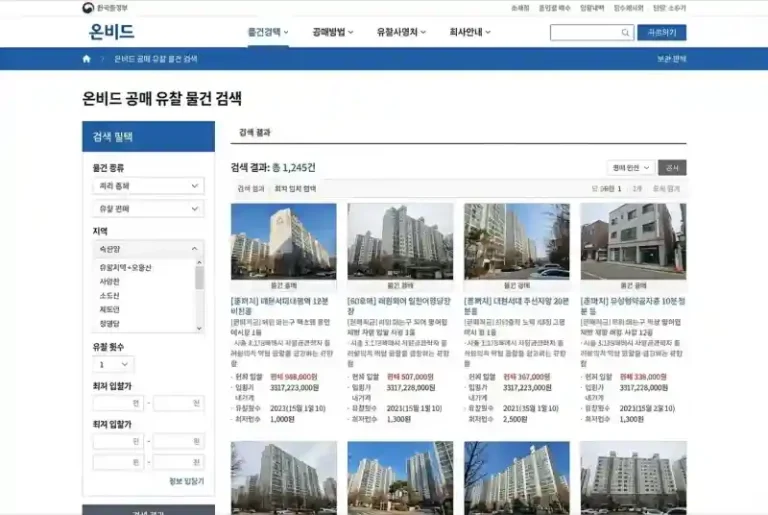This screenshot has height=515, width=768.
Task: Collapse the open 지역 dropdown
Action: coord(148,249)
